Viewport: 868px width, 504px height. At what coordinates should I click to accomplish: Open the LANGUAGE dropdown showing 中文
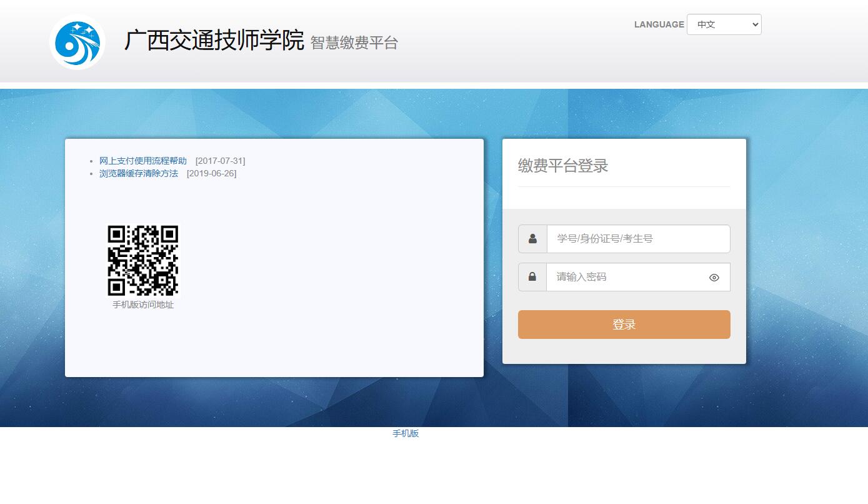coord(724,24)
